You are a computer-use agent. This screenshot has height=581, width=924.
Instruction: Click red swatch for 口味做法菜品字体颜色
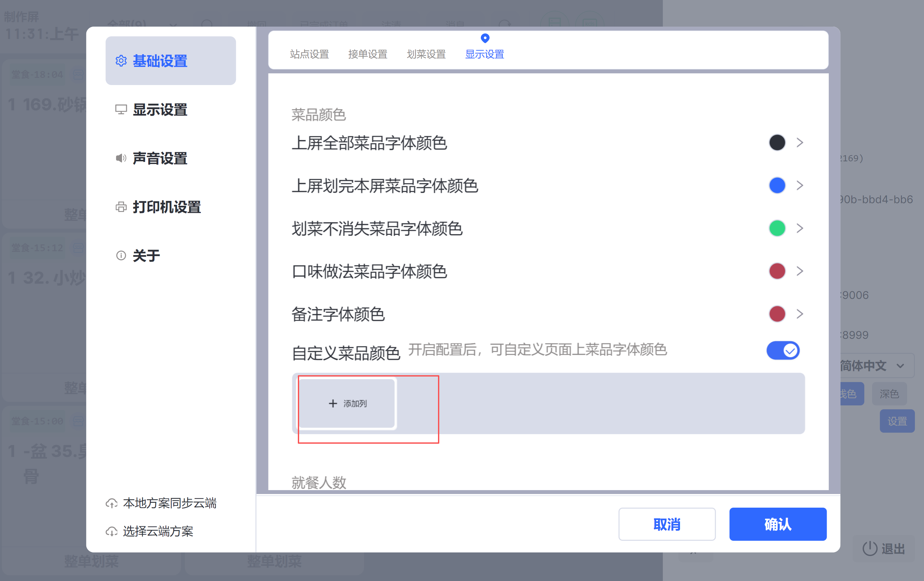pyautogui.click(x=777, y=271)
